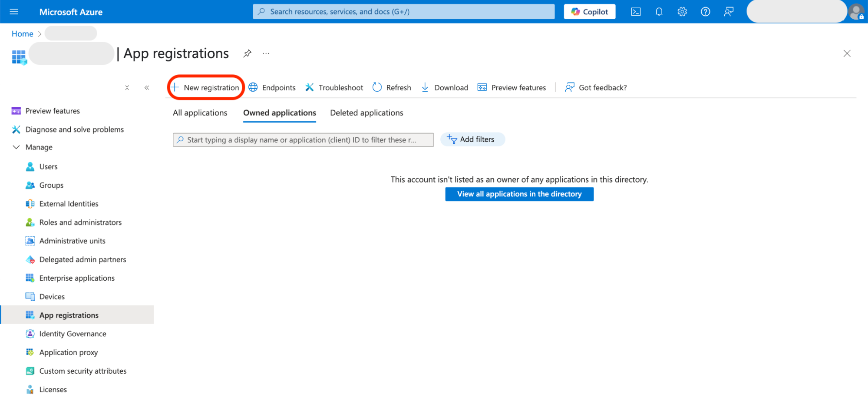Open the Deleted applications tab
This screenshot has width=868, height=401.
[x=366, y=113]
